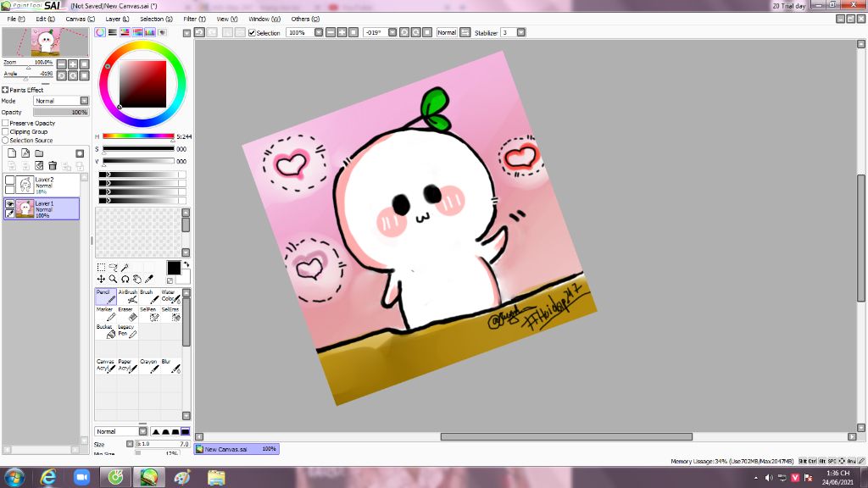Swap foreground and background colors
This screenshot has height=488, width=868.
point(186,264)
